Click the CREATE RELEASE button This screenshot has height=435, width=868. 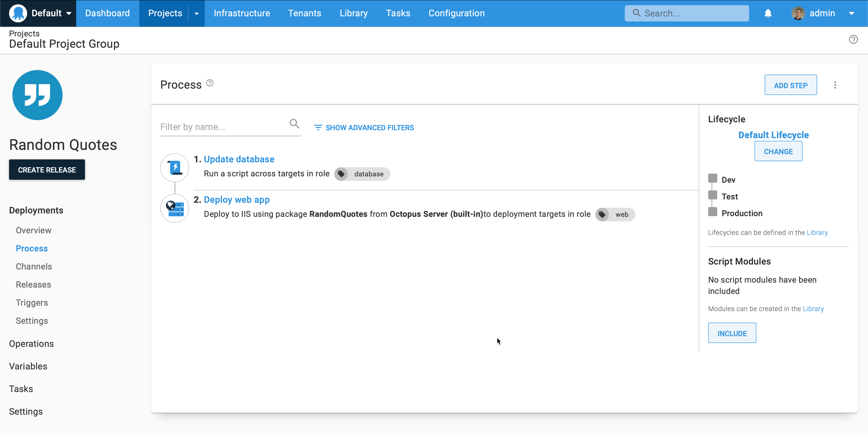click(47, 170)
